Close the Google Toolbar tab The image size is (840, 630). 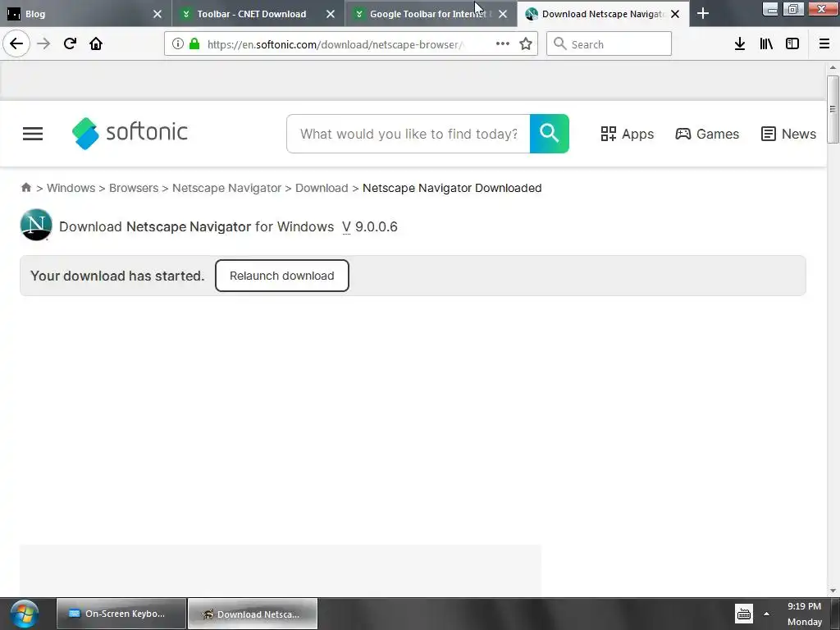[503, 14]
